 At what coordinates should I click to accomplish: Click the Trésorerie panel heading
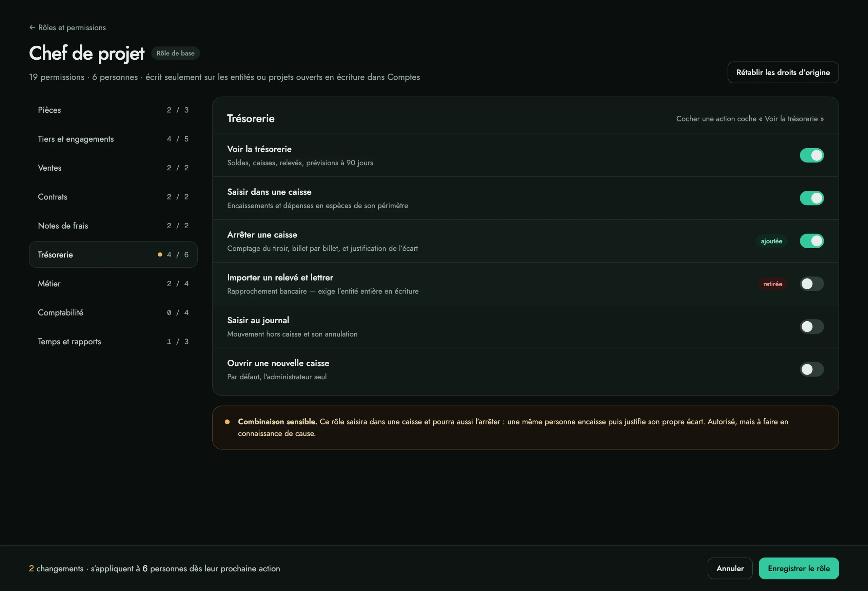click(x=251, y=118)
